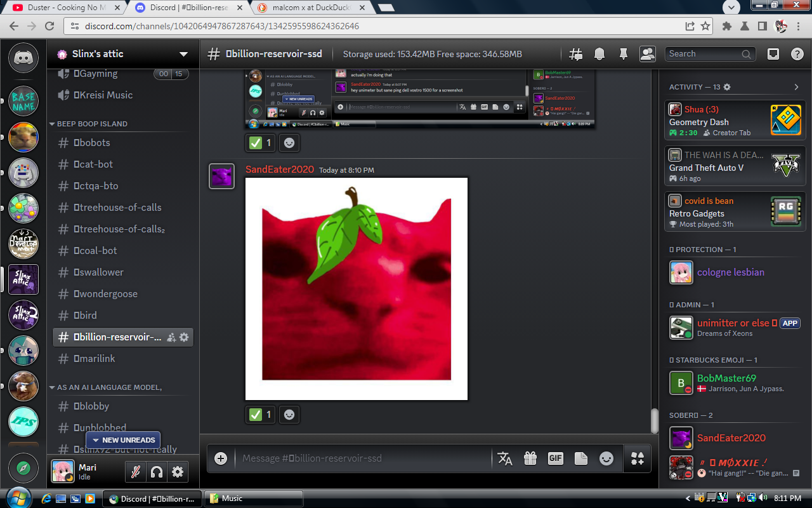Click the Explore Discoverable Servers compass icon
Screen dimensions: 812x508
(x=23, y=469)
